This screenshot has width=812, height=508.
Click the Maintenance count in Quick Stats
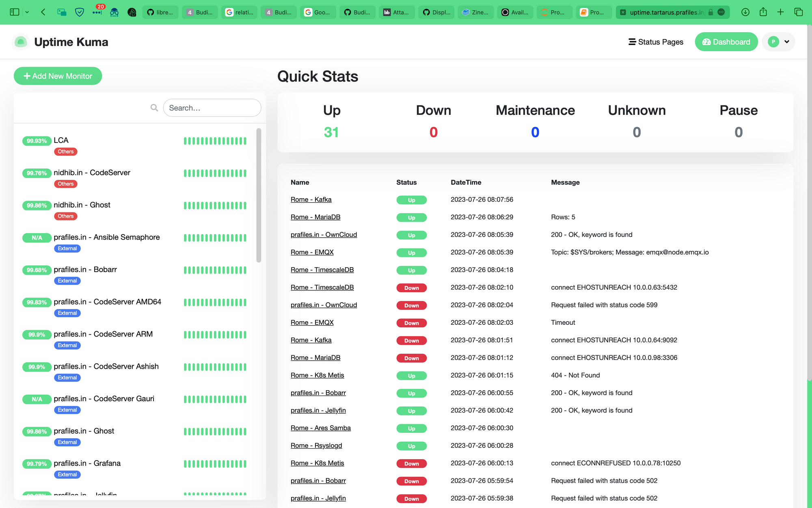[535, 132]
